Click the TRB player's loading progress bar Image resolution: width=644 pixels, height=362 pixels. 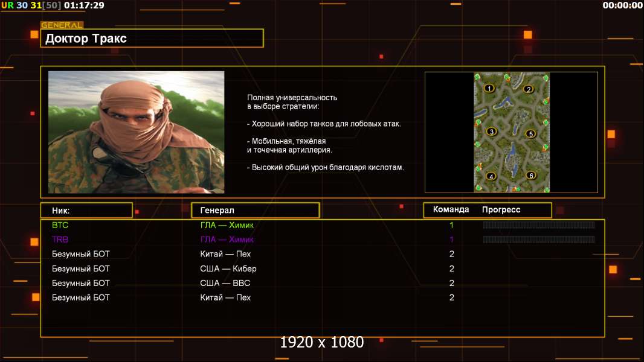(539, 239)
